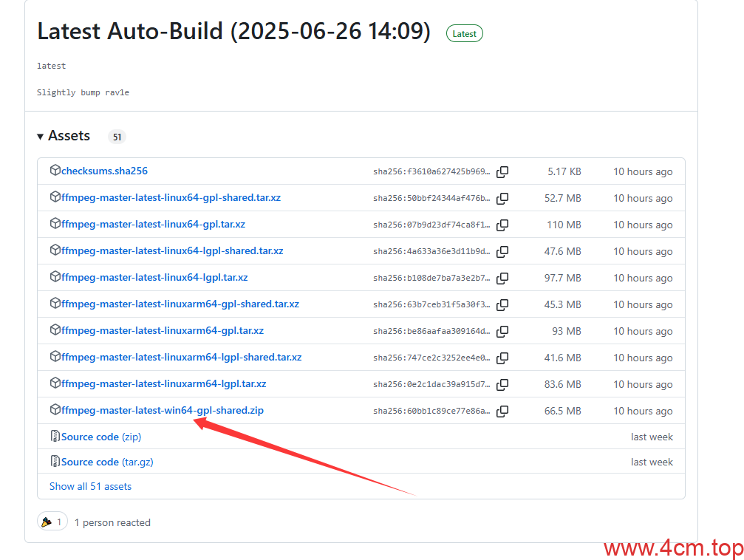
Task: Click "1 person reacted" text
Action: click(x=112, y=522)
